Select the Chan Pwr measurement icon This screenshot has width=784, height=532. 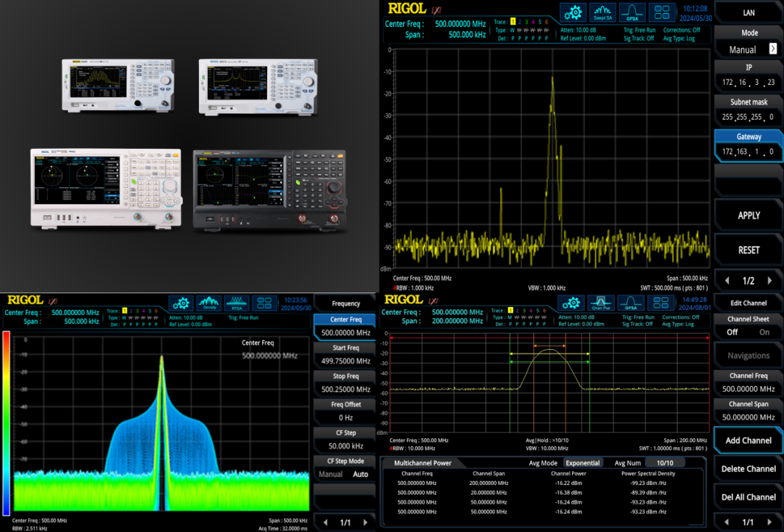tap(601, 303)
